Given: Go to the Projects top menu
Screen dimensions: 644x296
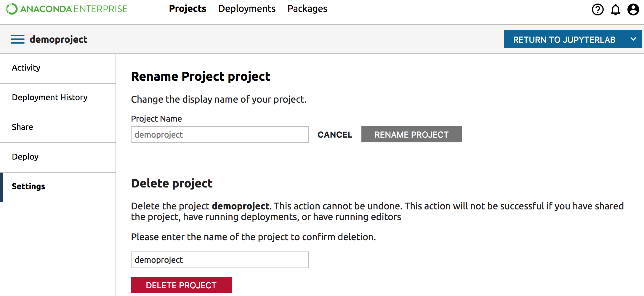Looking at the screenshot, I should 188,9.
